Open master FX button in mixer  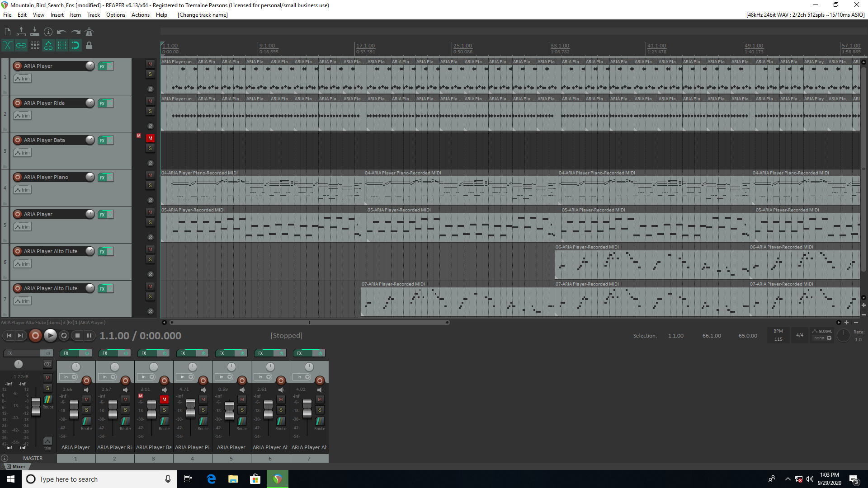(23, 353)
